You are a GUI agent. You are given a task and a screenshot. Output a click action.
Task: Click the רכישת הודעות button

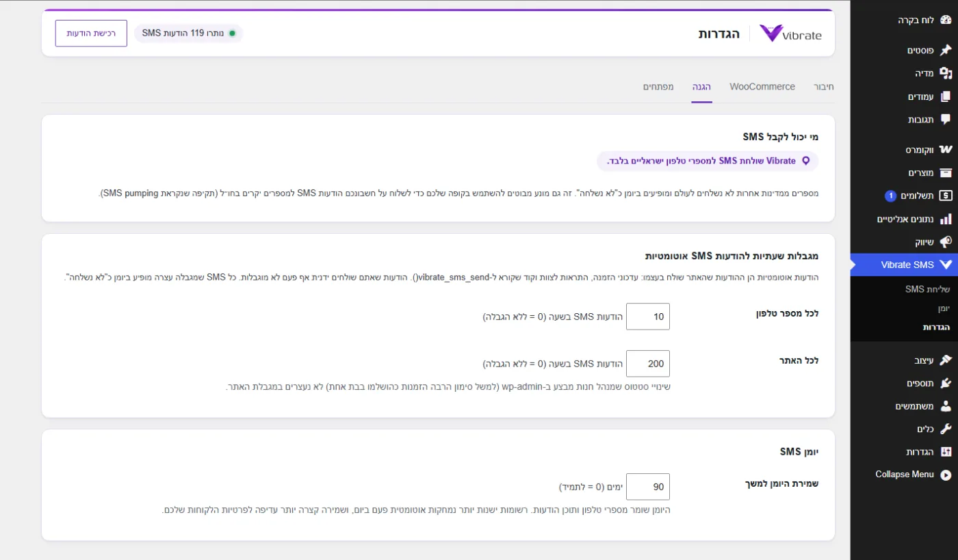tap(91, 33)
